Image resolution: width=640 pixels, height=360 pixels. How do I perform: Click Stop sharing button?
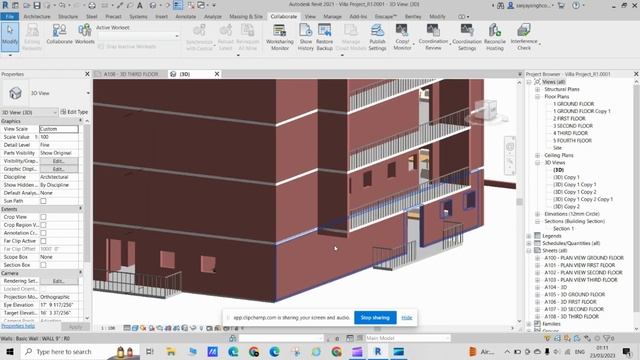click(x=375, y=318)
